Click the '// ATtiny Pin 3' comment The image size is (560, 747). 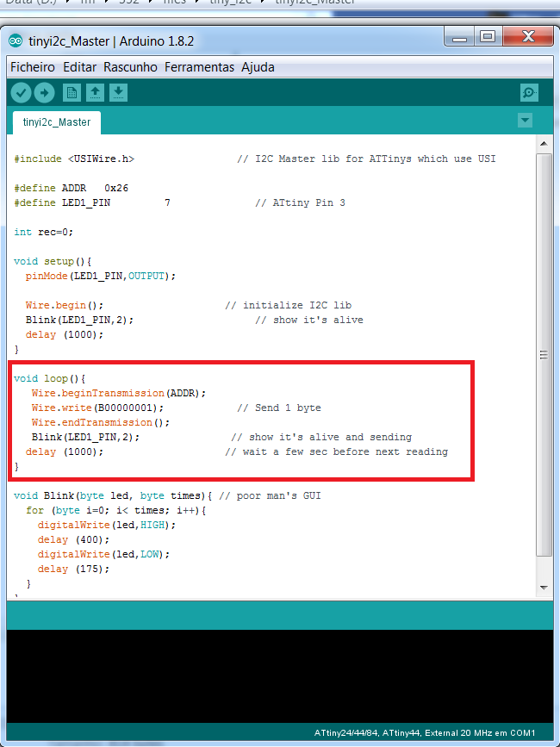[x=300, y=203]
